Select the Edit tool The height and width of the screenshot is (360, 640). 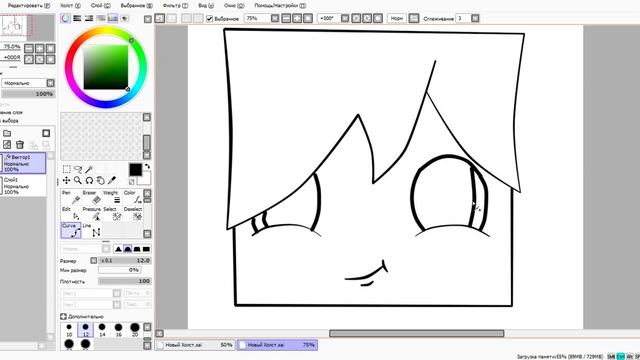[71, 213]
